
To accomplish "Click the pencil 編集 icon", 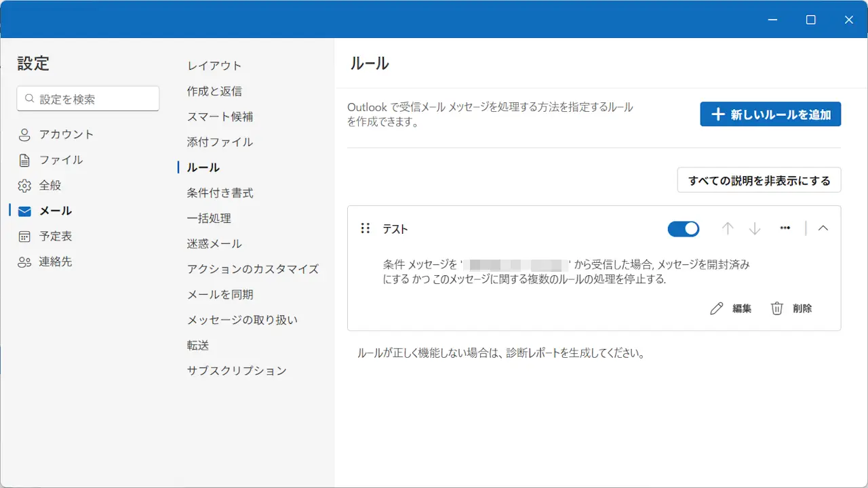I will (x=717, y=308).
